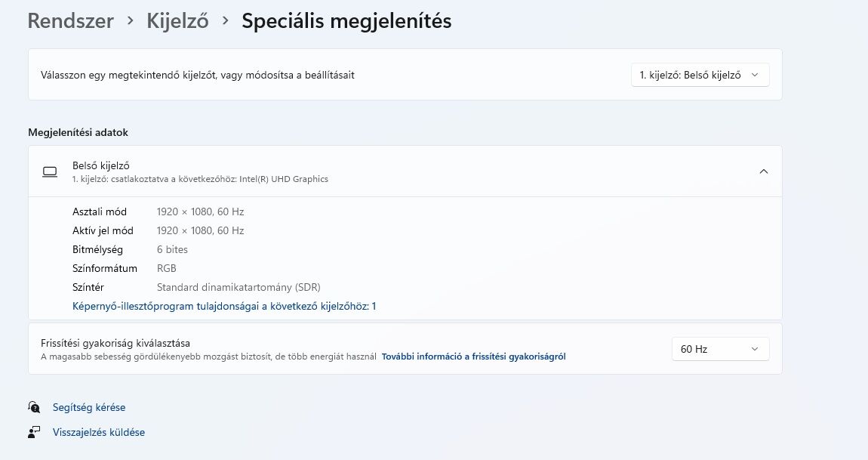Collapse the Belső kijelző details section
868x460 pixels.
764,171
